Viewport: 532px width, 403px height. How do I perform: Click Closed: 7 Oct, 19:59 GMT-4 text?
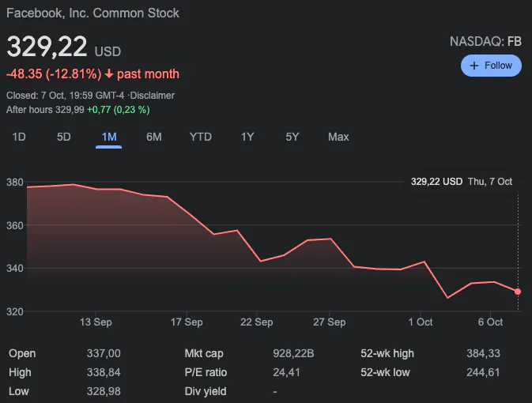point(65,96)
